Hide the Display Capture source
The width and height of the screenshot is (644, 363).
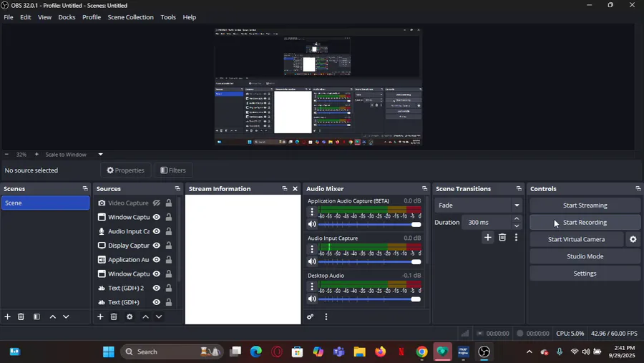[157, 246]
